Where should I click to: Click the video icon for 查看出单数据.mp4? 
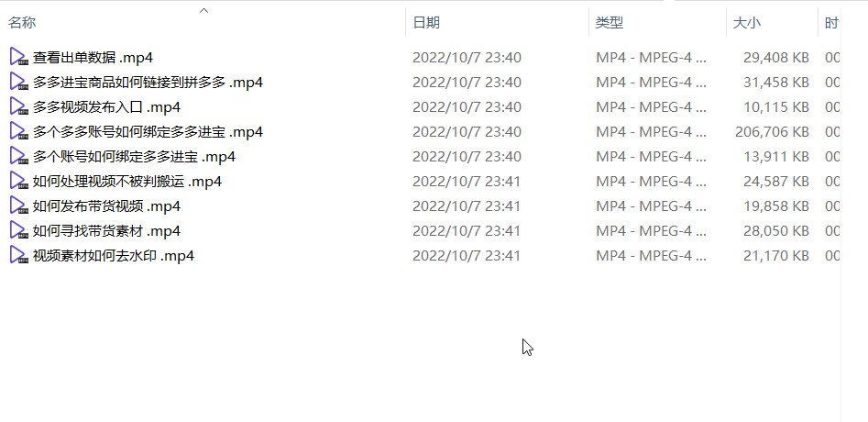click(x=18, y=57)
